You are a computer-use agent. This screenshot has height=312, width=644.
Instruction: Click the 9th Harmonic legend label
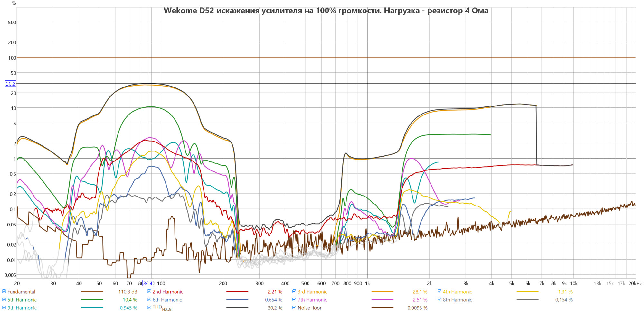point(22,308)
